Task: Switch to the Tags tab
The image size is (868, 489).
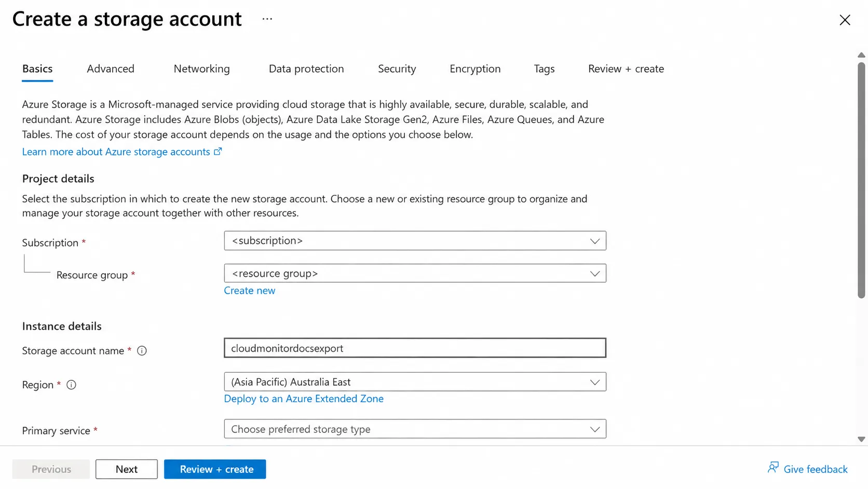Action: click(544, 69)
